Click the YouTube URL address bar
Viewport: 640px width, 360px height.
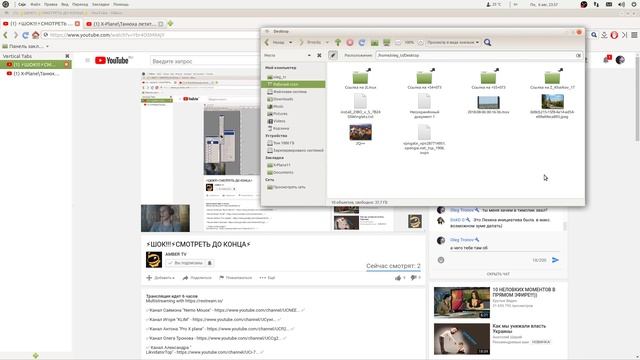[x=151, y=35]
